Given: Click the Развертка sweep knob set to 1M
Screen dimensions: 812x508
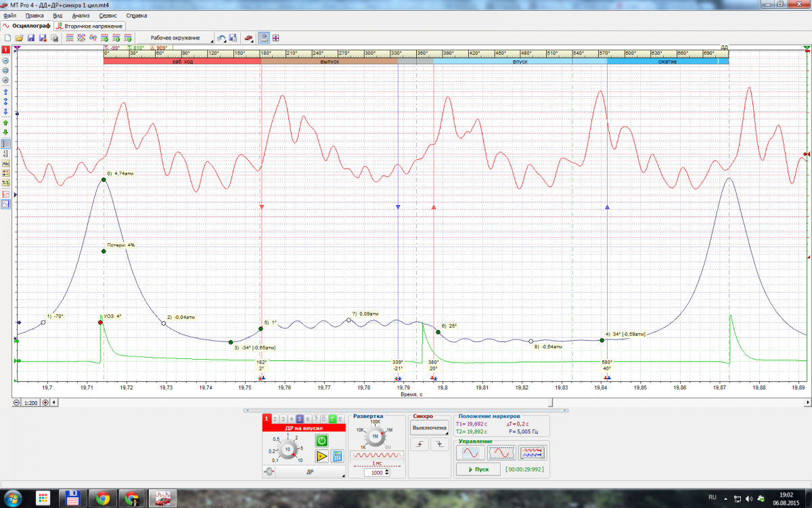Looking at the screenshot, I should 374,437.
